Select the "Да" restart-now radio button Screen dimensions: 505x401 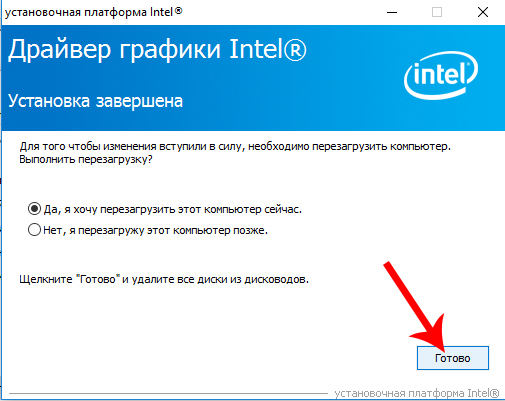tap(34, 209)
